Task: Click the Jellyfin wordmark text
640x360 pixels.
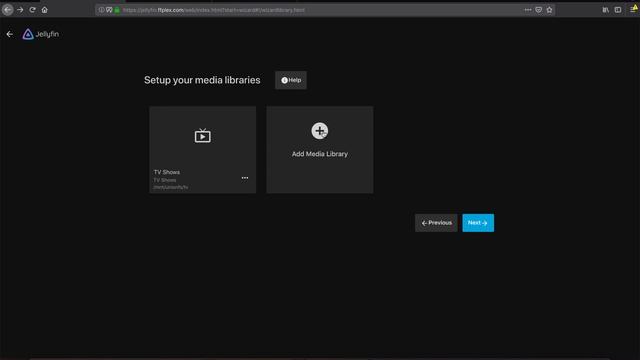Action: click(x=47, y=34)
